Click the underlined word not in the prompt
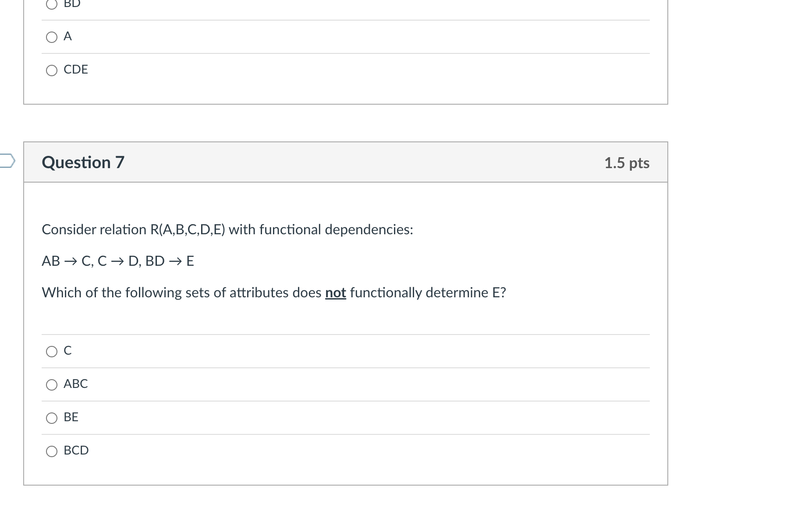This screenshot has width=794, height=532. 336,292
